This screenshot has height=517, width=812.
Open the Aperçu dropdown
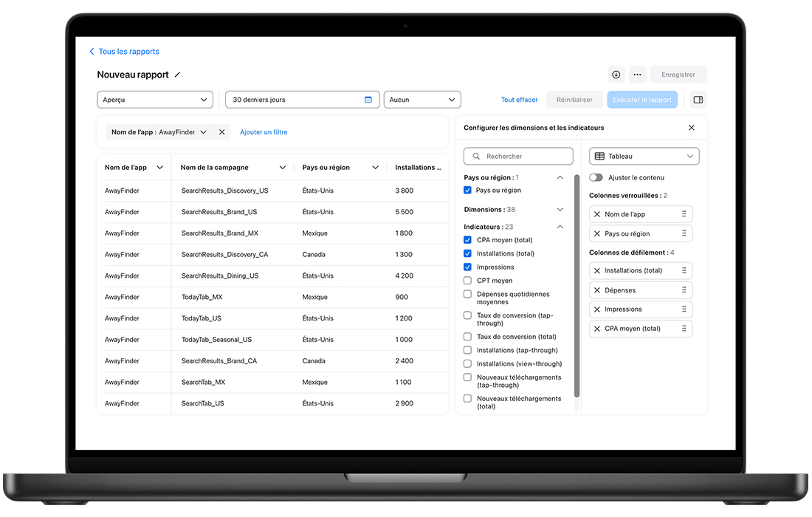point(155,100)
